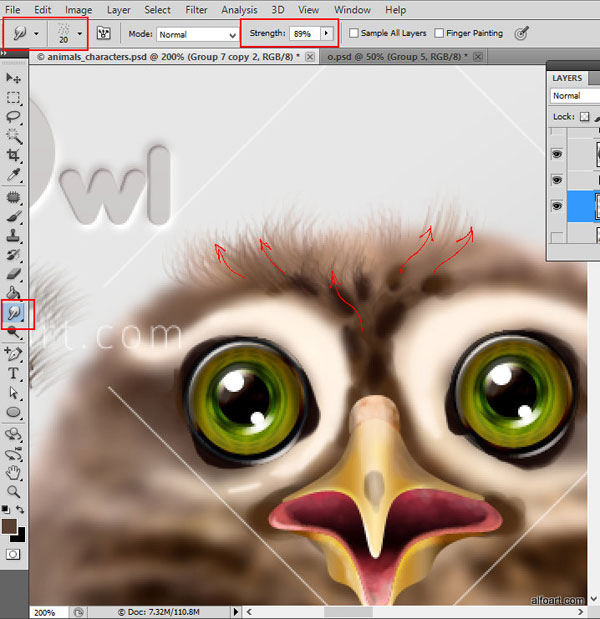
Task: Expand the toolbox to two columns
Action: tap(4, 53)
